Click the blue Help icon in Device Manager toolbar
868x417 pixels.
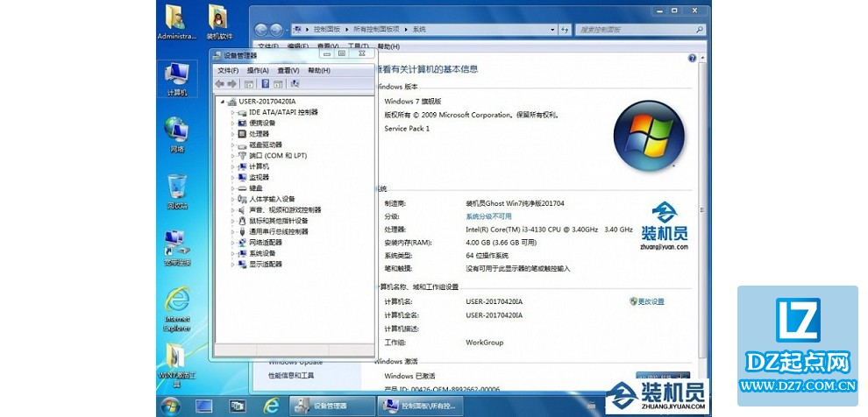[x=266, y=83]
